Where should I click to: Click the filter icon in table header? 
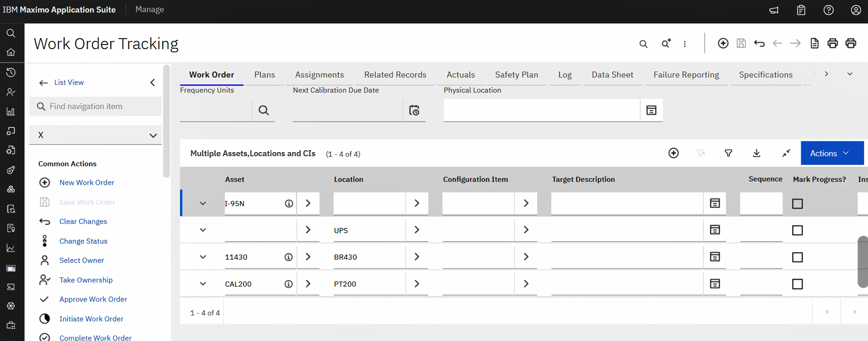point(728,153)
